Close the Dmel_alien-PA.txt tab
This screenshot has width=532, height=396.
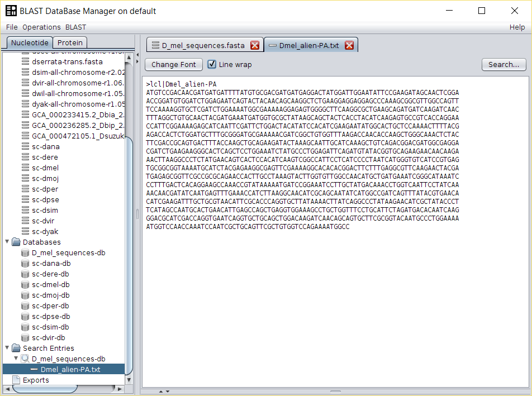click(349, 45)
